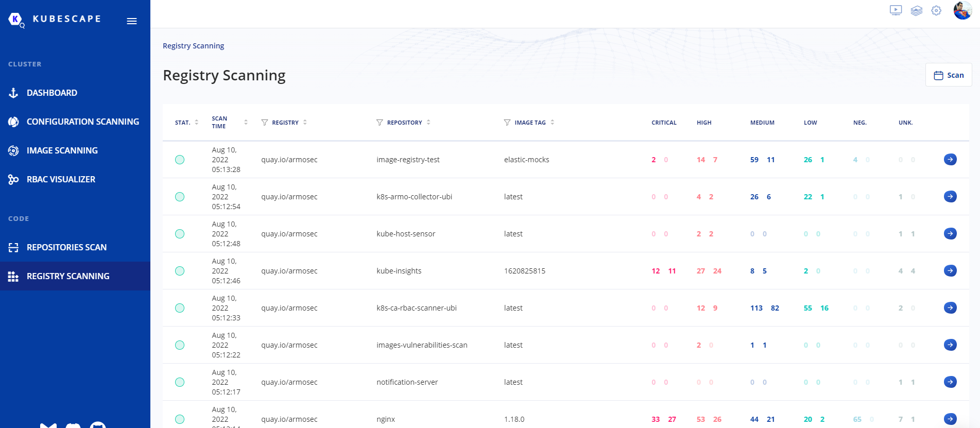The height and width of the screenshot is (428, 980).
Task: Click repository name kube-insights
Action: [399, 271]
